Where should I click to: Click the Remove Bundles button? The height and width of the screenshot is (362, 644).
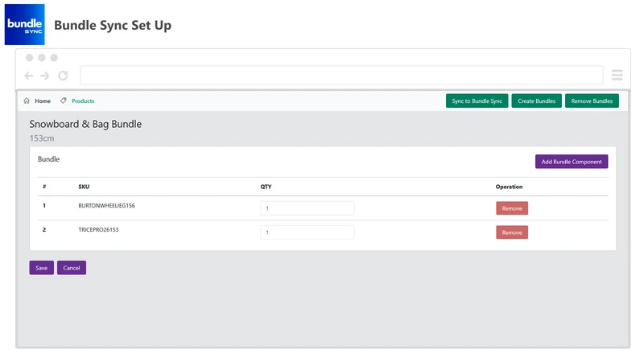[592, 101]
